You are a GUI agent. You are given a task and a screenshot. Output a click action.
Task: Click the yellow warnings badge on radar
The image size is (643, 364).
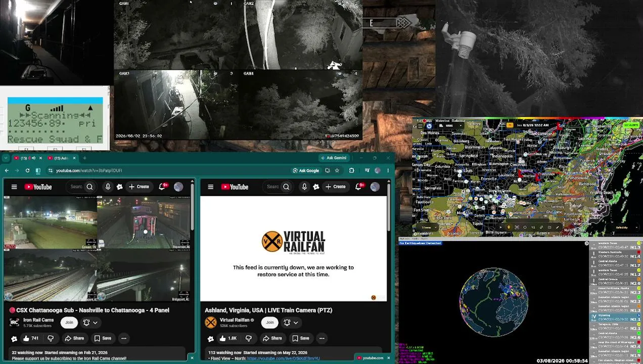[510, 125]
